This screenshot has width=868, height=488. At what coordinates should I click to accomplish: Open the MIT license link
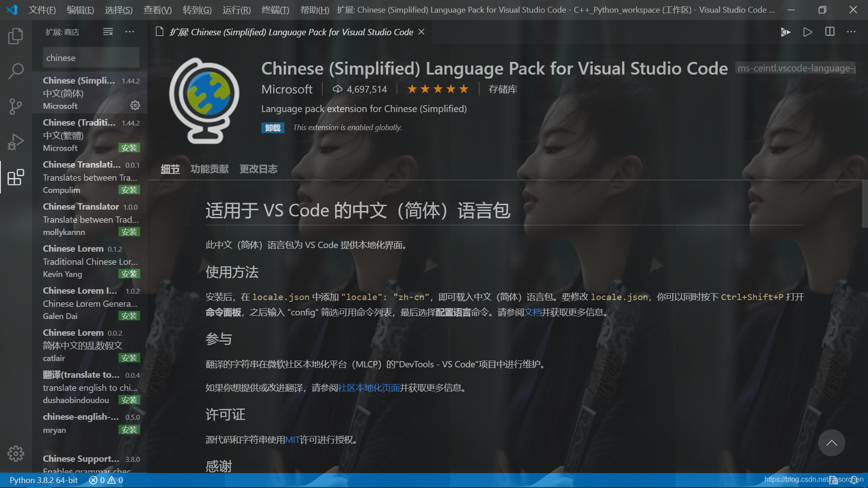(292, 440)
